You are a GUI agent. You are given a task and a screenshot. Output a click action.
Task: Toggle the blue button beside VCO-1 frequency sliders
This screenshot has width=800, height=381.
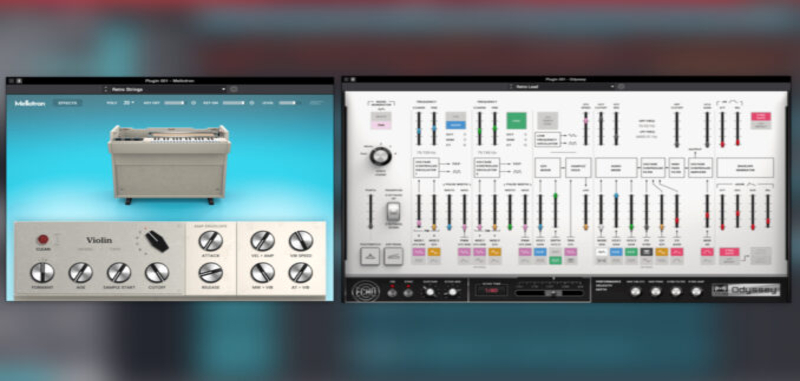pyautogui.click(x=456, y=125)
